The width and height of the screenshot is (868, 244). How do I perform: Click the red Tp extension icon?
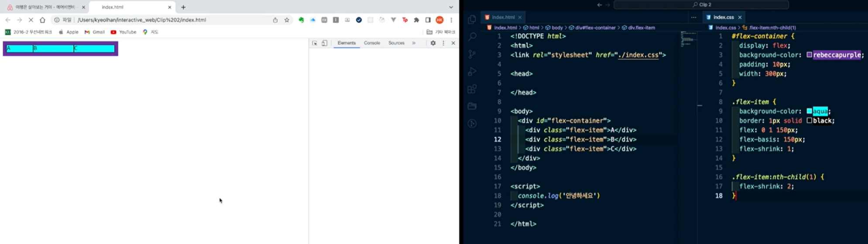[405, 20]
